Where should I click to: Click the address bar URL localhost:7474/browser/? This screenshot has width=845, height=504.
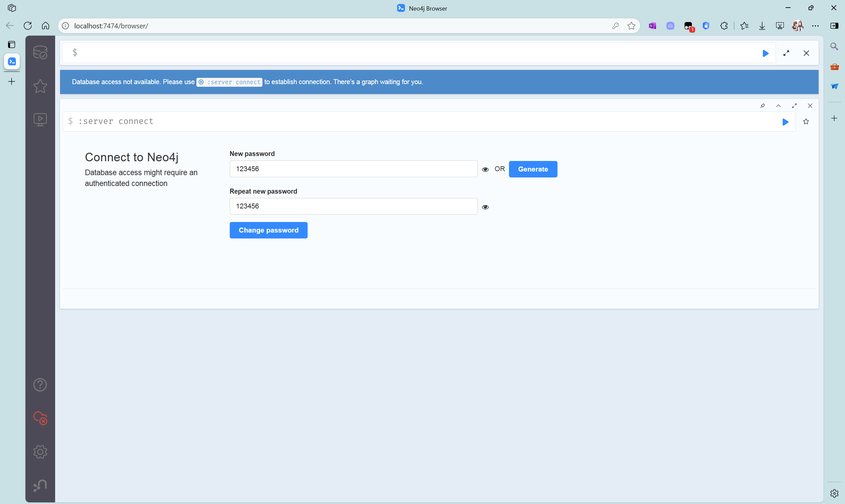coord(111,26)
